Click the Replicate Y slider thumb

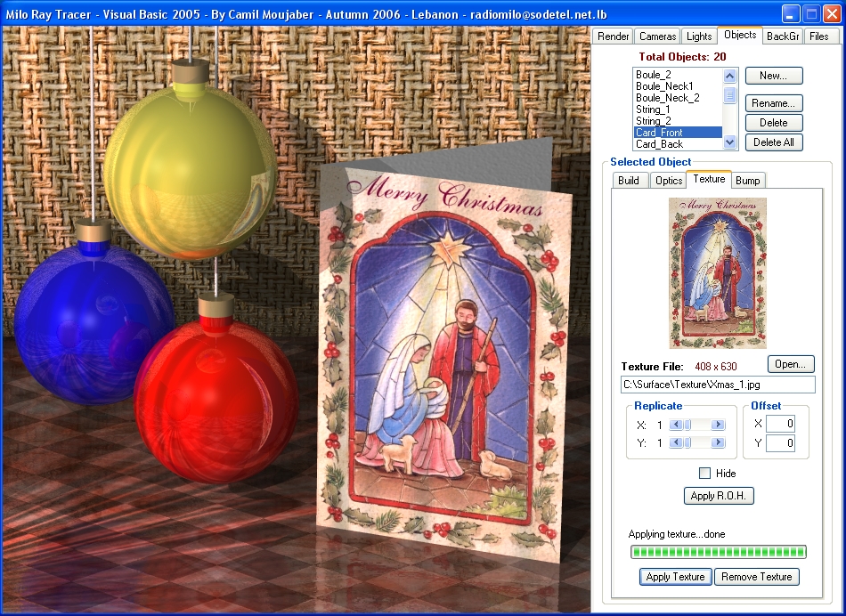point(687,442)
